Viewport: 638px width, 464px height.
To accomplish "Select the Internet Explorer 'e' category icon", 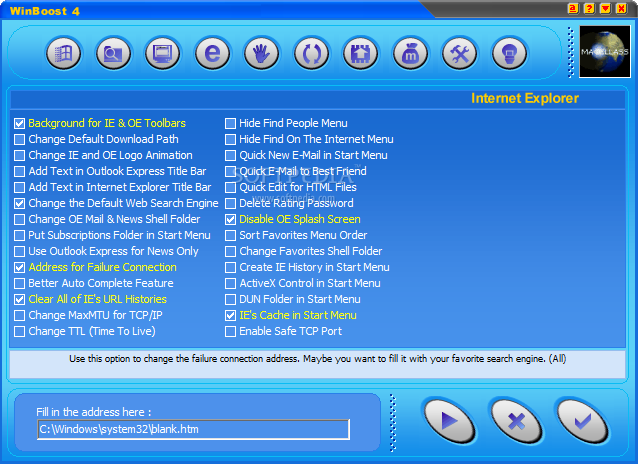I will (x=212, y=53).
